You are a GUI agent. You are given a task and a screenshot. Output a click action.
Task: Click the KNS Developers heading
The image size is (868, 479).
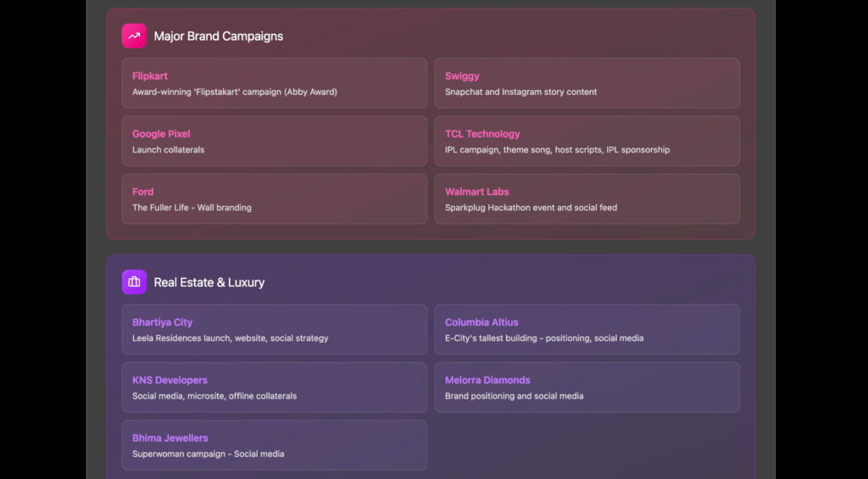point(170,380)
